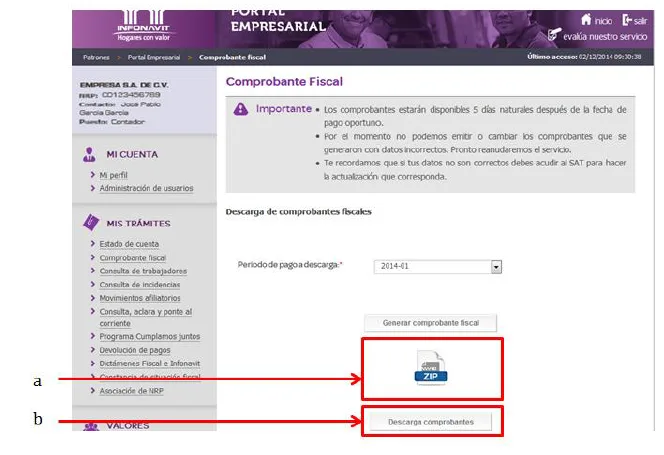The width and height of the screenshot is (664, 455).
Task: Open Dictámenes Fiscal e Infonavit link
Action: [x=149, y=363]
